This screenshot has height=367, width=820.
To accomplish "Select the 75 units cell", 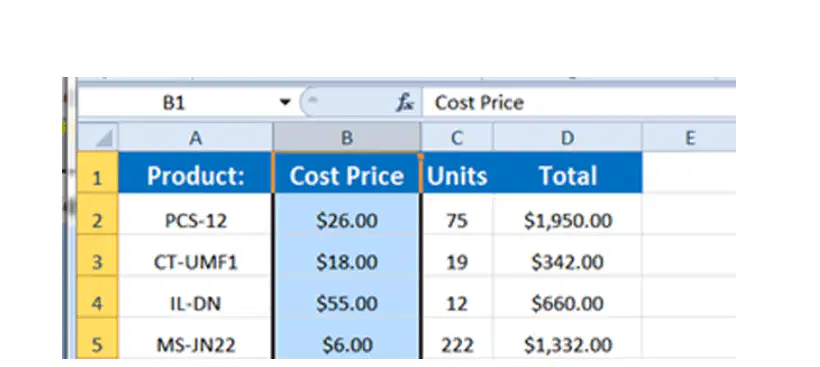I will (x=457, y=214).
